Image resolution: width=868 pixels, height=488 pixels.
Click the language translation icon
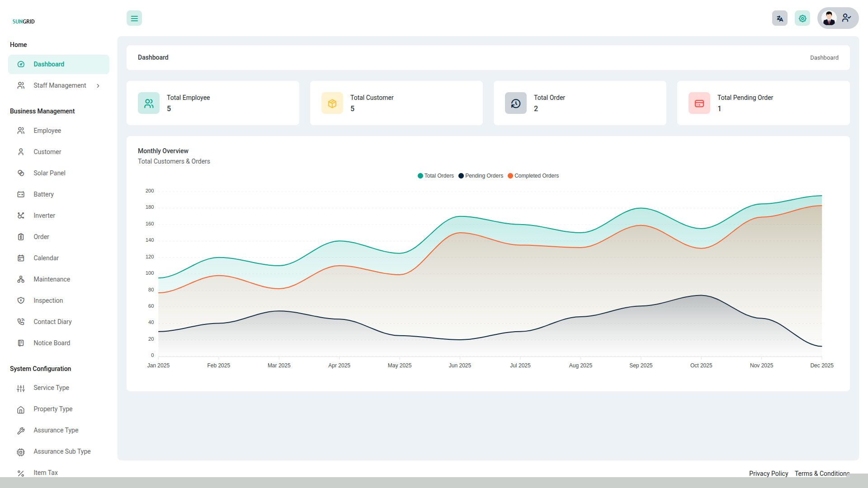pyautogui.click(x=779, y=18)
